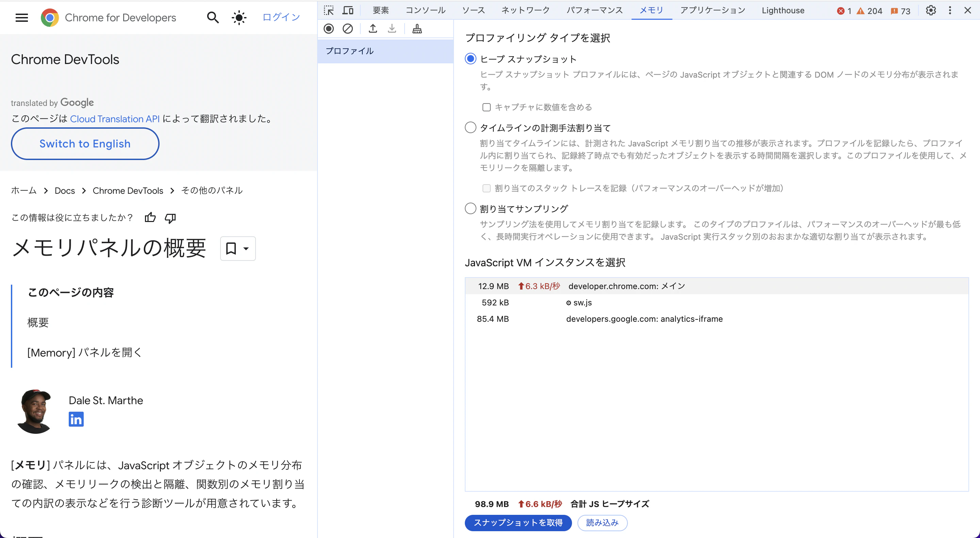The width and height of the screenshot is (980, 538).
Task: Open the Cloud Translation API link
Action: [x=115, y=119]
